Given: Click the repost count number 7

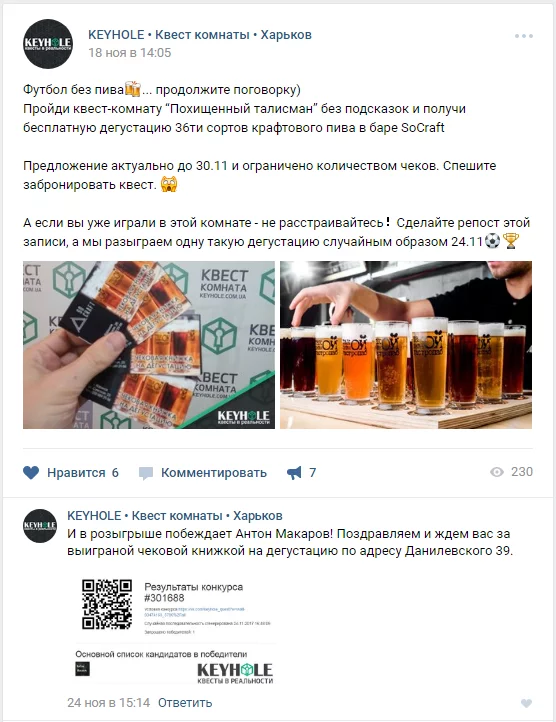Looking at the screenshot, I should tap(312, 472).
